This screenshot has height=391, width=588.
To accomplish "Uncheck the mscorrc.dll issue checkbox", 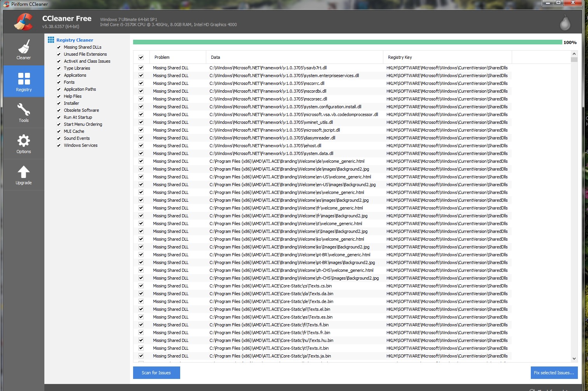I will point(141,83).
